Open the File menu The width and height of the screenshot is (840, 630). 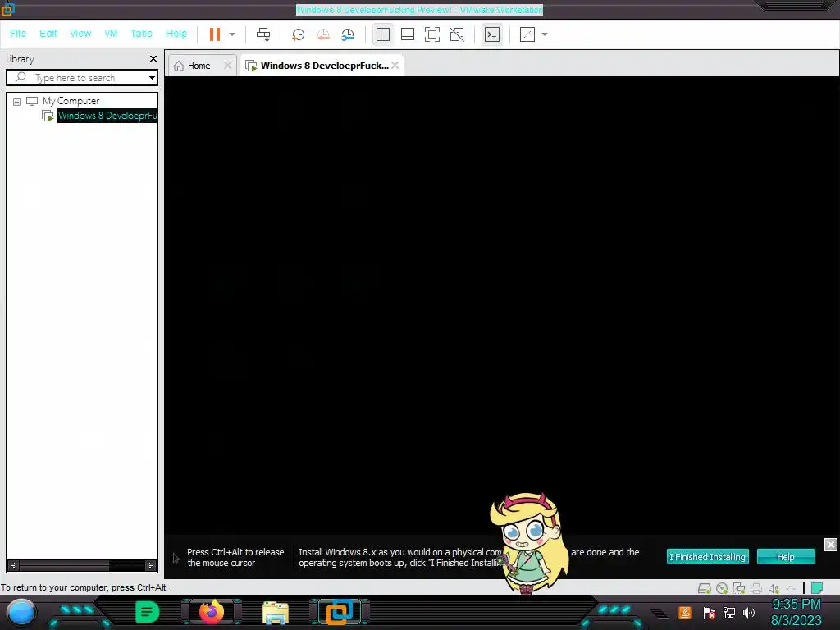point(18,33)
